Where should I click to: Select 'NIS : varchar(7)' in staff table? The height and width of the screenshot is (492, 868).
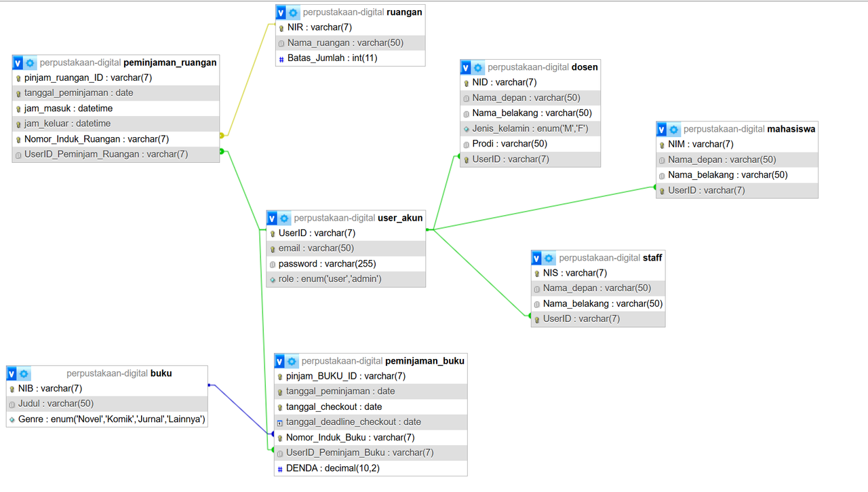[598, 273]
